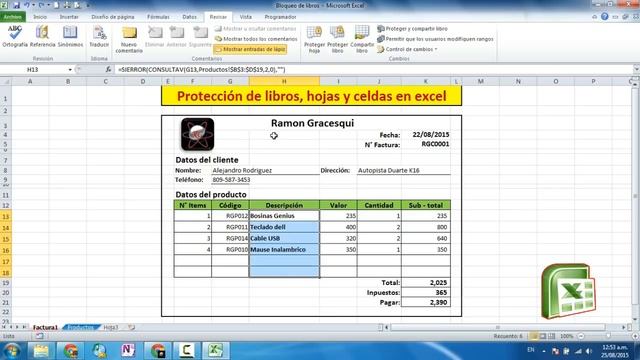Screen dimensions: 640x360
Task: Select the code cell RGP012
Action: [230, 216]
